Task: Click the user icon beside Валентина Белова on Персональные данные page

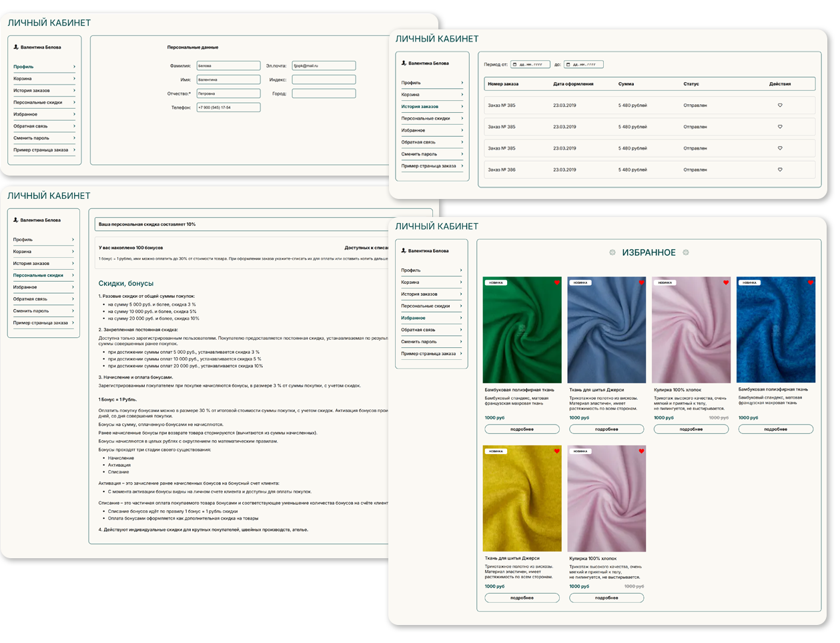Action: [x=16, y=47]
